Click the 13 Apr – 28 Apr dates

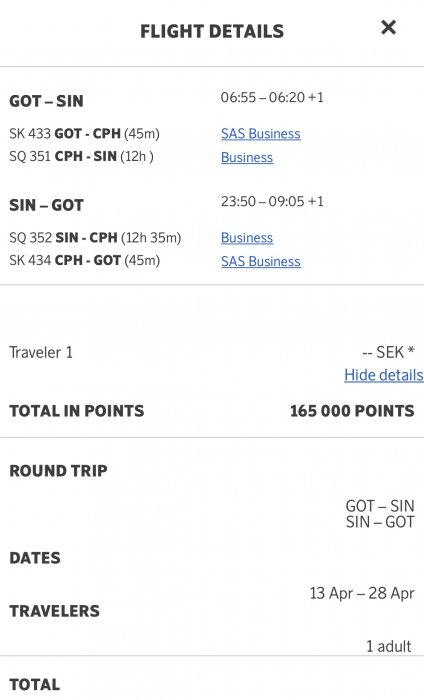362,593
